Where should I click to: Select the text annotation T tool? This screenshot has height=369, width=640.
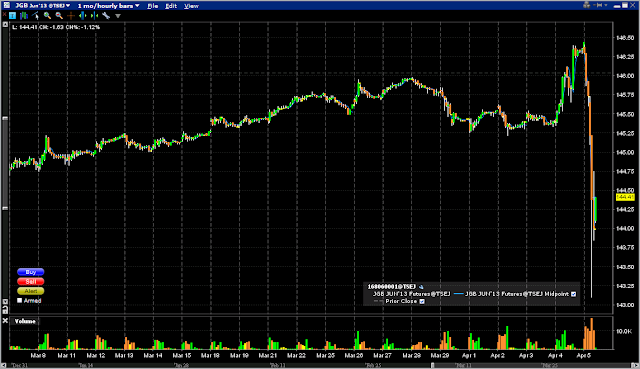[x=12, y=16]
